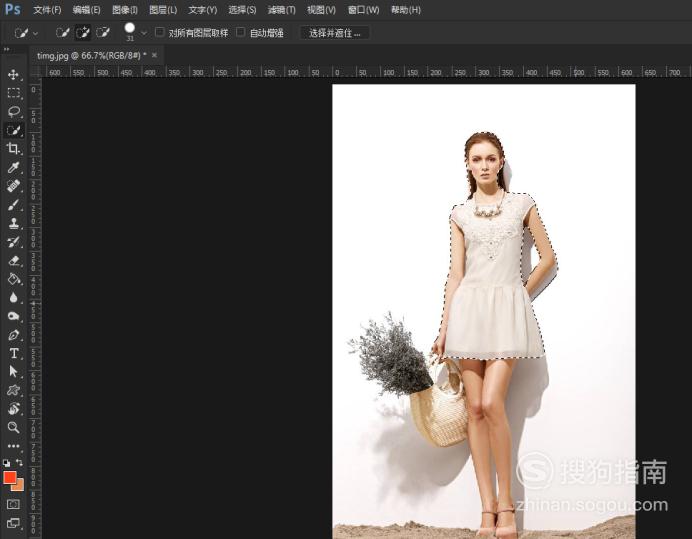Open the 选择(S) menu

coord(242,10)
